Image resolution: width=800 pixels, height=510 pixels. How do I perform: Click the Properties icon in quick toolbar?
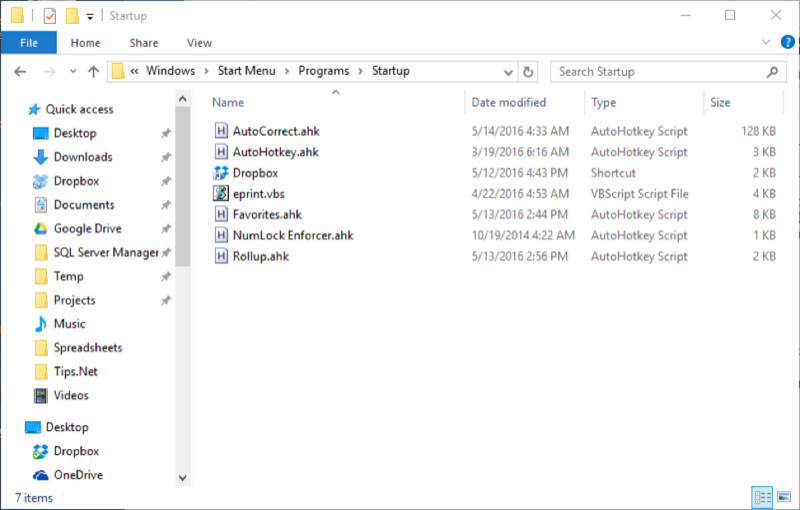(x=49, y=16)
